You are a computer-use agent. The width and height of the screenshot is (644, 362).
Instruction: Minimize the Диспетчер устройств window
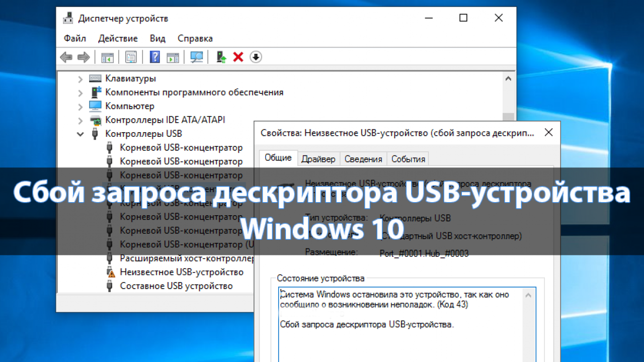pyautogui.click(x=429, y=18)
